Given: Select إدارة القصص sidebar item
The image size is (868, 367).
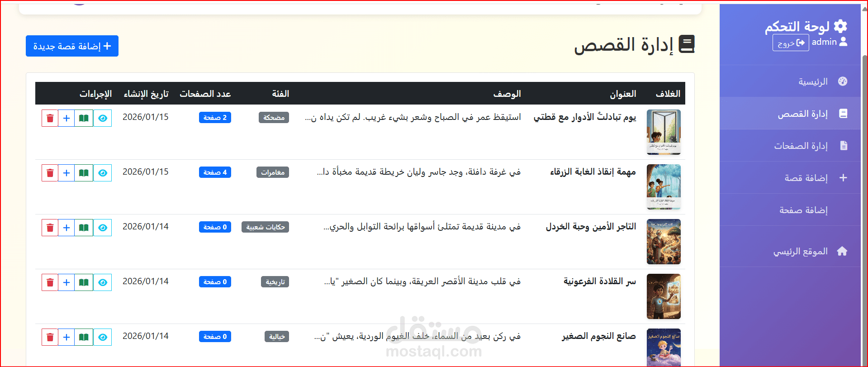Looking at the screenshot, I should 790,114.
